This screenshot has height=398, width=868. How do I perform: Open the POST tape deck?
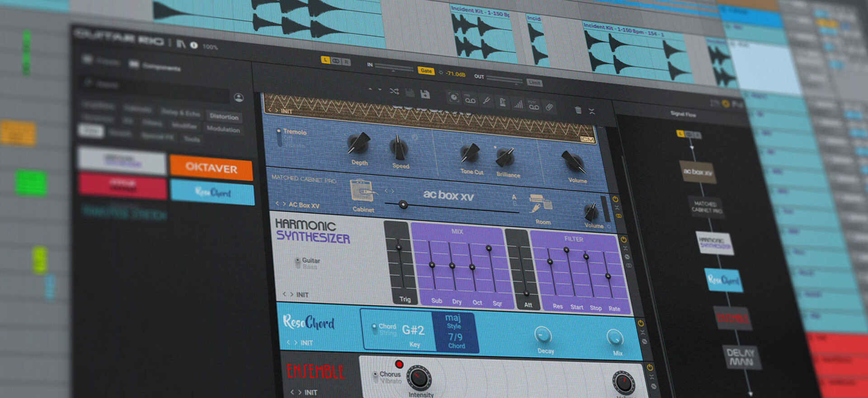pyautogui.click(x=533, y=105)
